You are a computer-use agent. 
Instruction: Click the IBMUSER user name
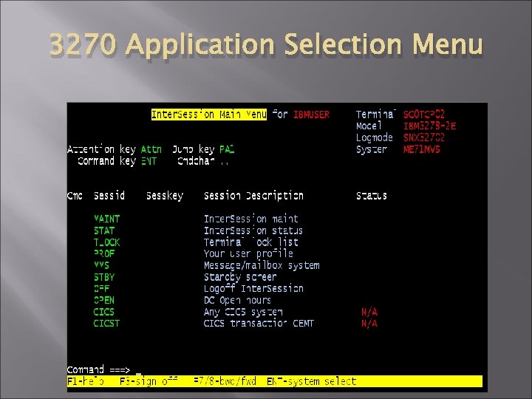(312, 115)
